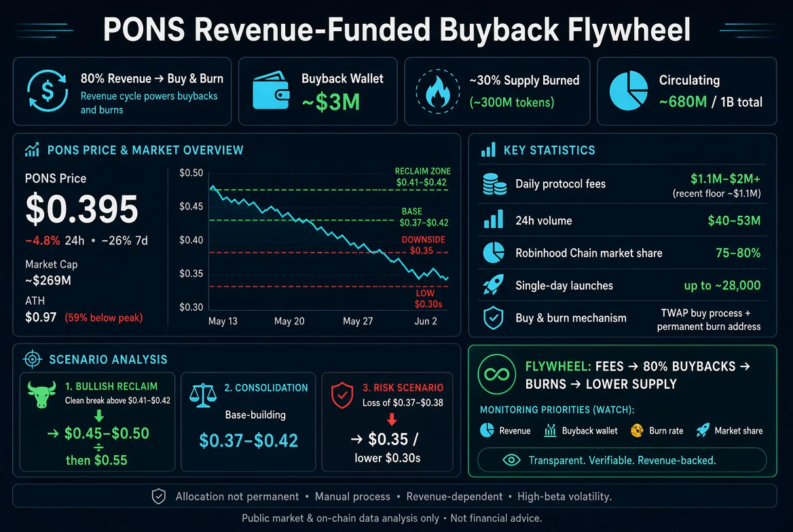Click the shield checkmark next to Buy & burn mechanism

click(x=494, y=318)
